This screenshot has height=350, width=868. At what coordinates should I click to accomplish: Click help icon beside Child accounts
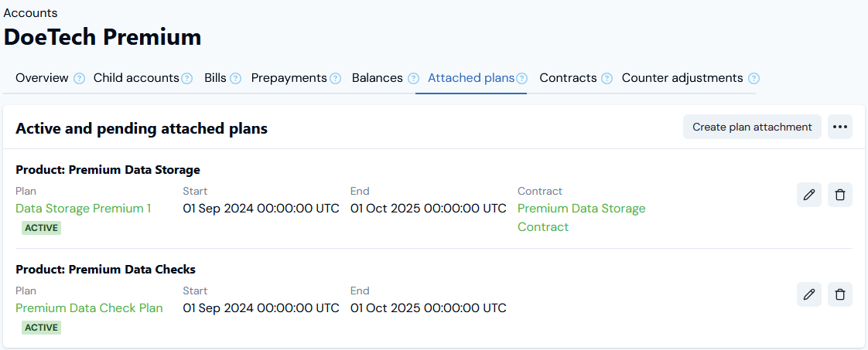[x=187, y=79]
